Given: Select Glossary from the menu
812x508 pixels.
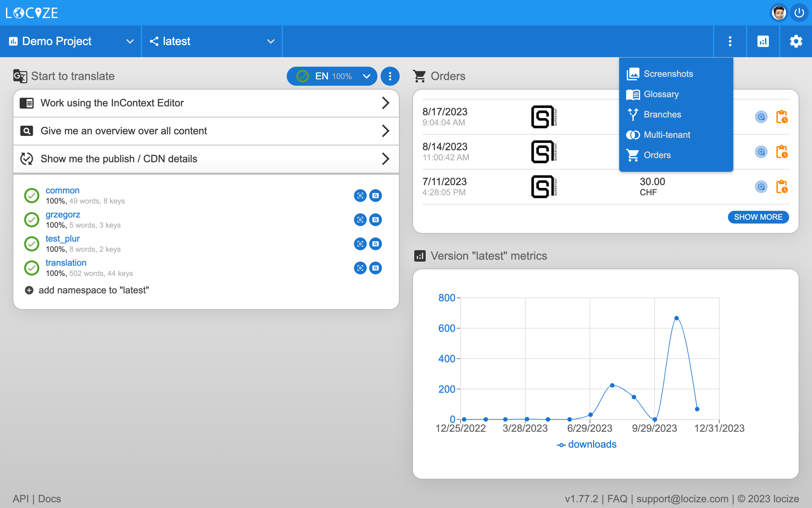Looking at the screenshot, I should [661, 94].
